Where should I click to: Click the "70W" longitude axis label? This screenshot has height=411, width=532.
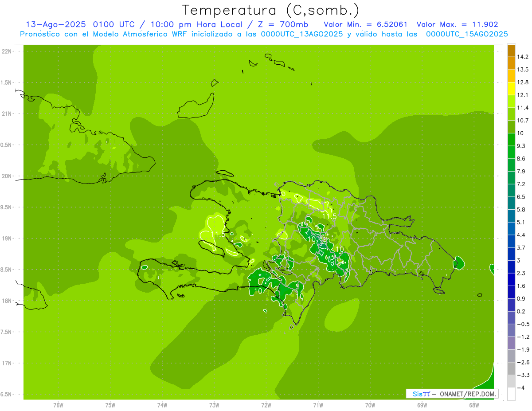(370, 405)
